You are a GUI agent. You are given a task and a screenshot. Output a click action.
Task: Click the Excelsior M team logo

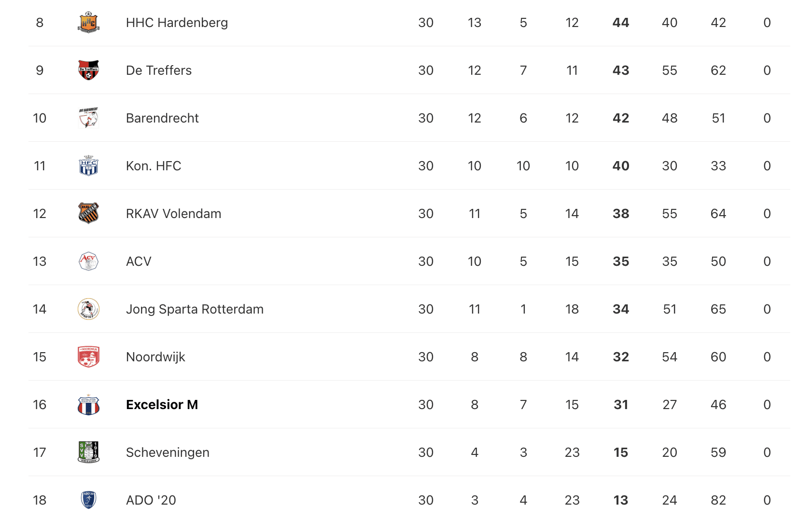pyautogui.click(x=88, y=405)
